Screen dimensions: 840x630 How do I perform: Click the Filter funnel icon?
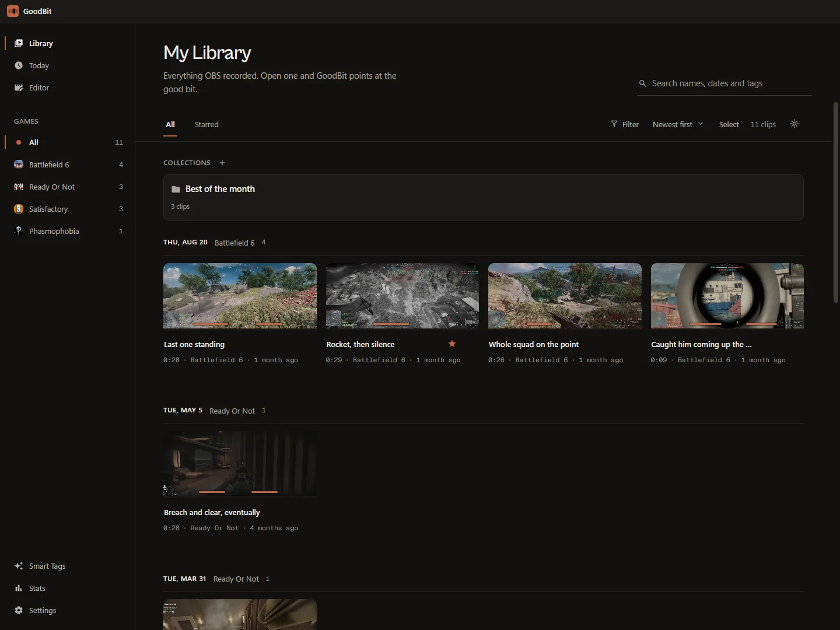click(x=614, y=124)
